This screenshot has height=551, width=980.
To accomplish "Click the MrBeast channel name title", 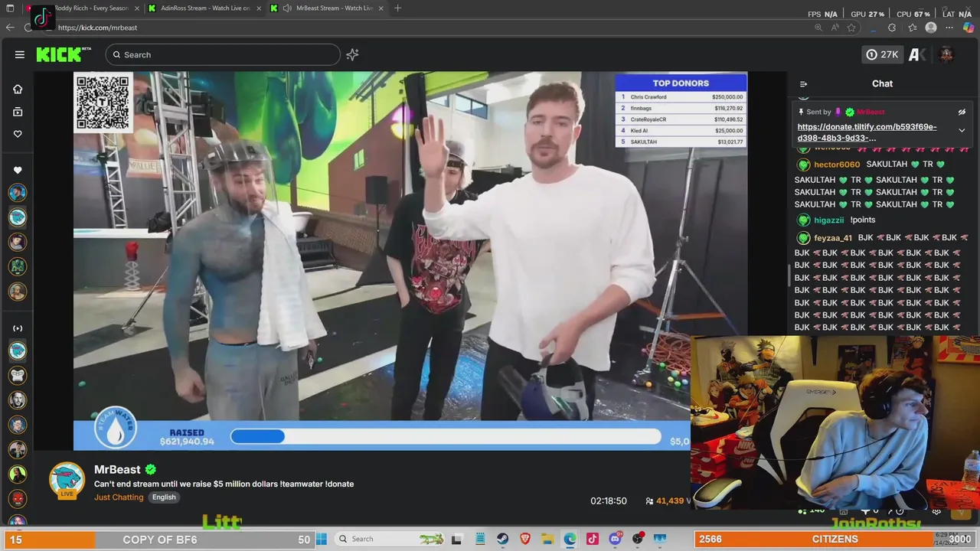I will click(117, 469).
